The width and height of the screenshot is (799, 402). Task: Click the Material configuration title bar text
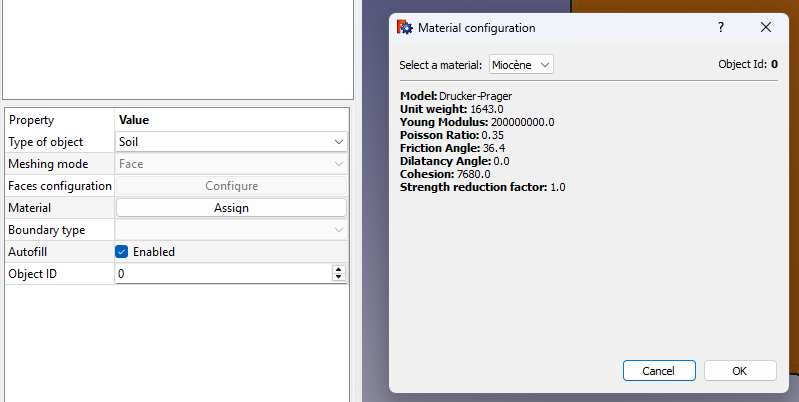476,28
